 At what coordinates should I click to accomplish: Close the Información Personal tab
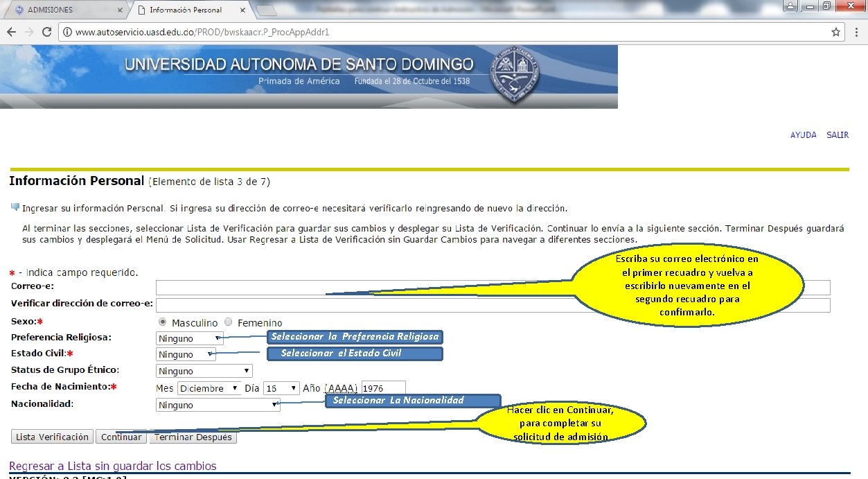pyautogui.click(x=242, y=10)
